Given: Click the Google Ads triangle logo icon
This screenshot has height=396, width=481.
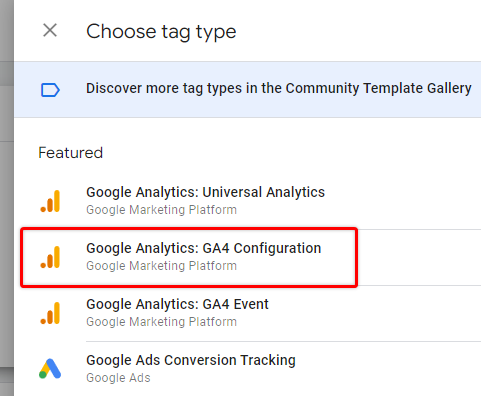Looking at the screenshot, I should tap(50, 368).
